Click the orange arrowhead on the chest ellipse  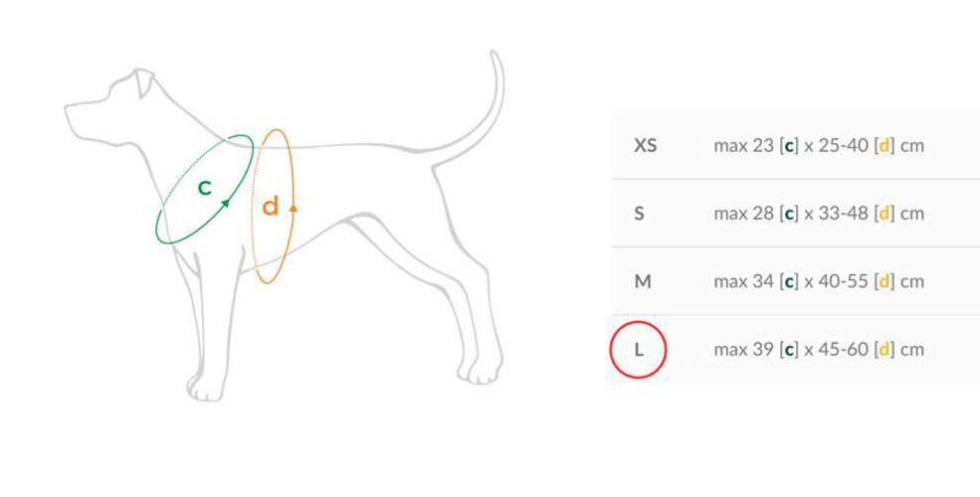[x=294, y=207]
